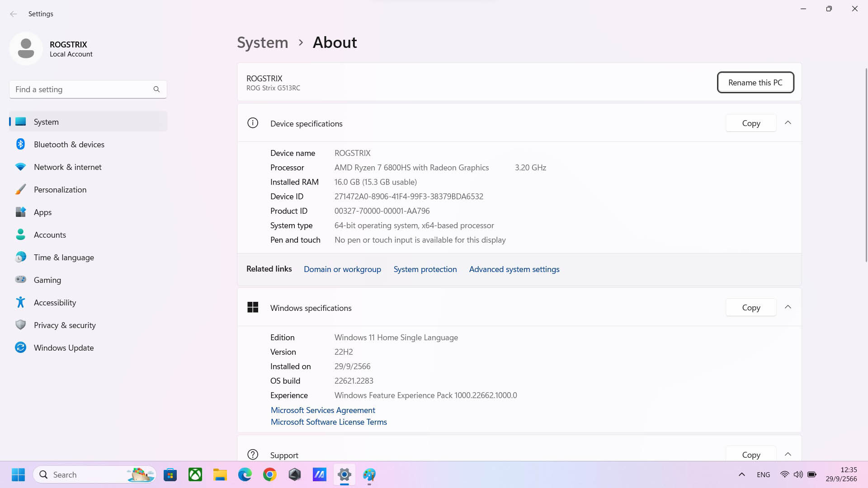
Task: Click the Windows specifications logo icon
Action: pyautogui.click(x=253, y=307)
